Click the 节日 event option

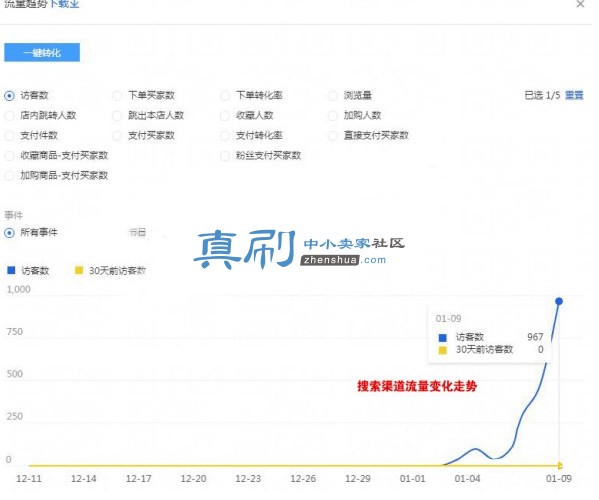pyautogui.click(x=138, y=232)
